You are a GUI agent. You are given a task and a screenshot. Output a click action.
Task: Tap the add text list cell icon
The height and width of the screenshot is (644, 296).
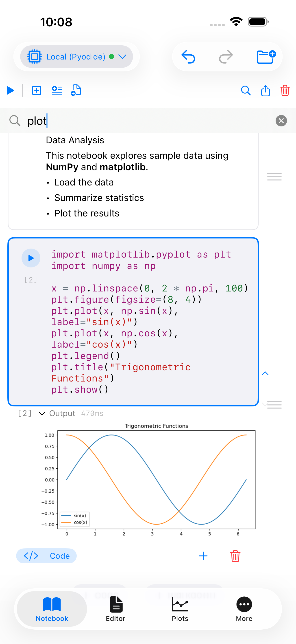point(57,90)
